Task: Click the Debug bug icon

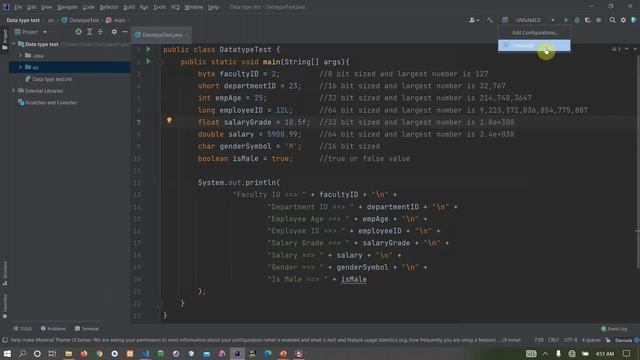Action: (x=577, y=20)
